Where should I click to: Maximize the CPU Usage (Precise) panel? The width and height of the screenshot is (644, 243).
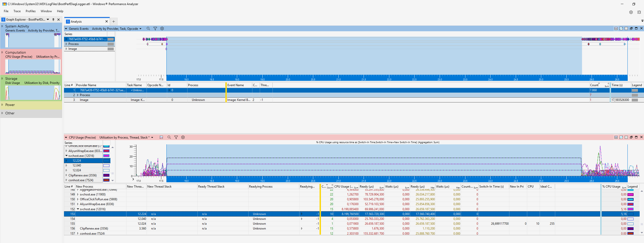tap(636, 137)
